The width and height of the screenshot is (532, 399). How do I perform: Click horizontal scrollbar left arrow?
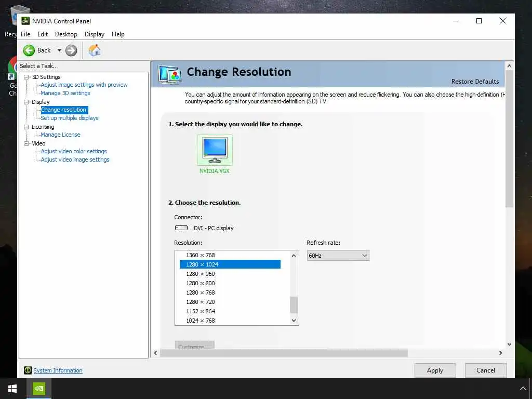click(x=155, y=353)
